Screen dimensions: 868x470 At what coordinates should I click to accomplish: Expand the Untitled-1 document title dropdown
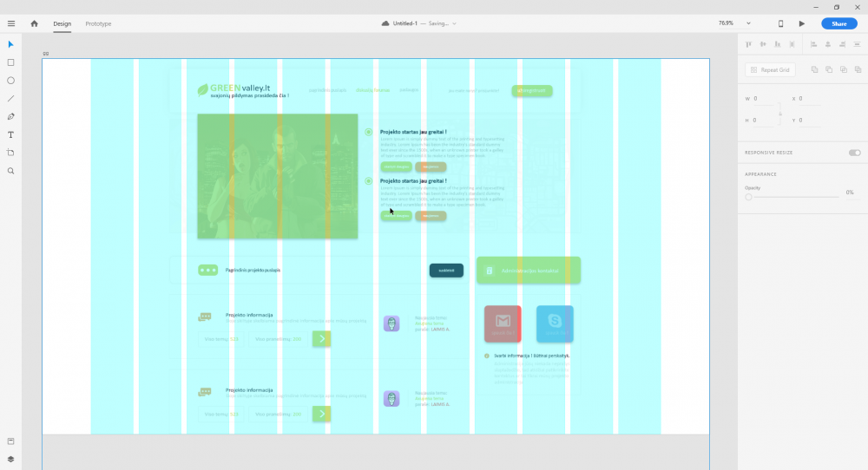coord(454,23)
